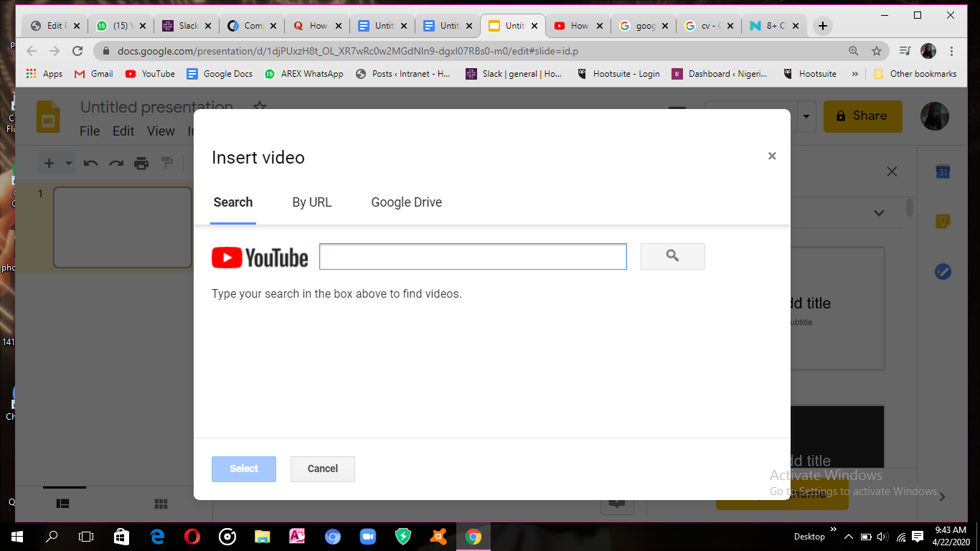Open a new browser tab
The height and width of the screenshot is (551, 980).
tap(823, 26)
